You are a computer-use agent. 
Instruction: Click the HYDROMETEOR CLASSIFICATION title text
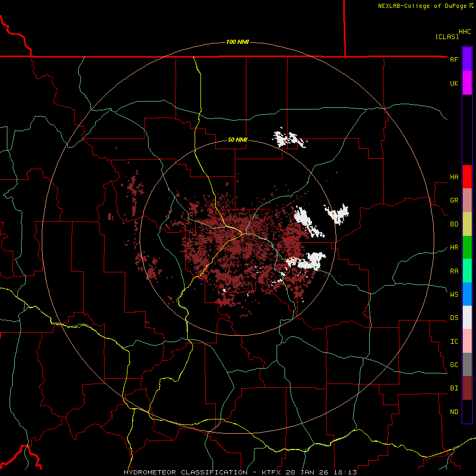click(x=186, y=472)
